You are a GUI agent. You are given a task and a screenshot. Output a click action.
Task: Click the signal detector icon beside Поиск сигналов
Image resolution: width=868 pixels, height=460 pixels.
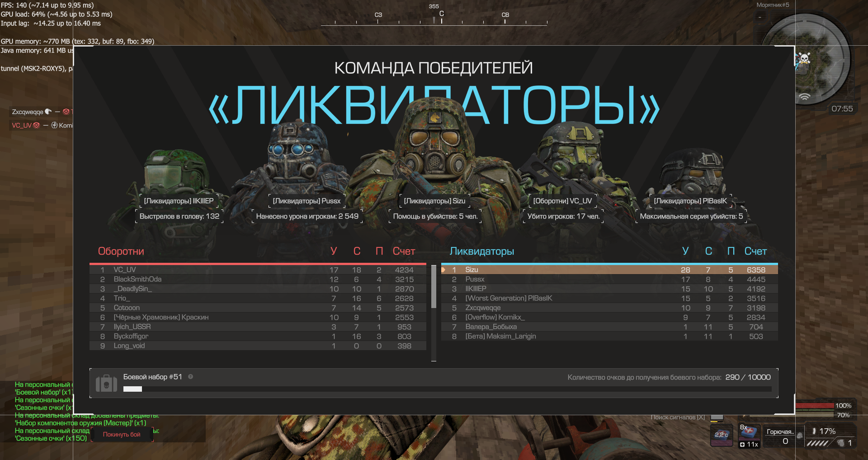[717, 417]
